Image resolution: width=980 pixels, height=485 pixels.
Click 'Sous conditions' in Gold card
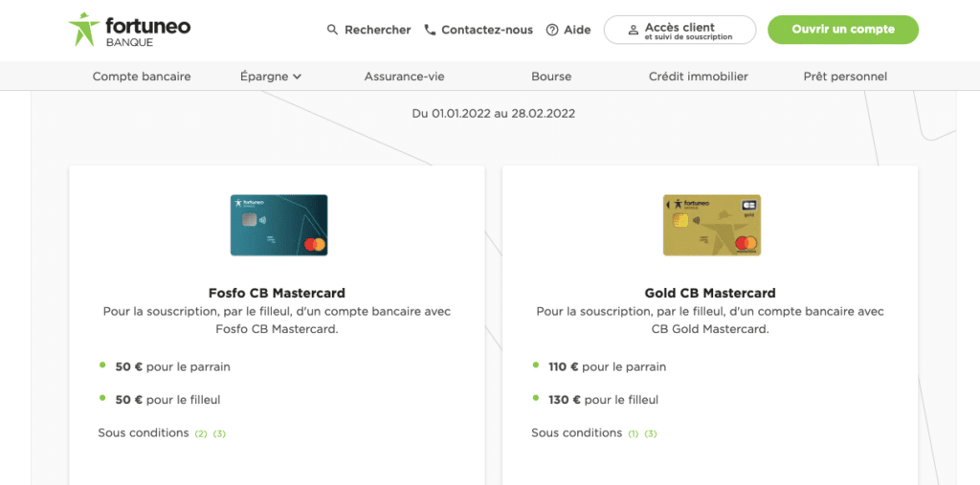(577, 432)
